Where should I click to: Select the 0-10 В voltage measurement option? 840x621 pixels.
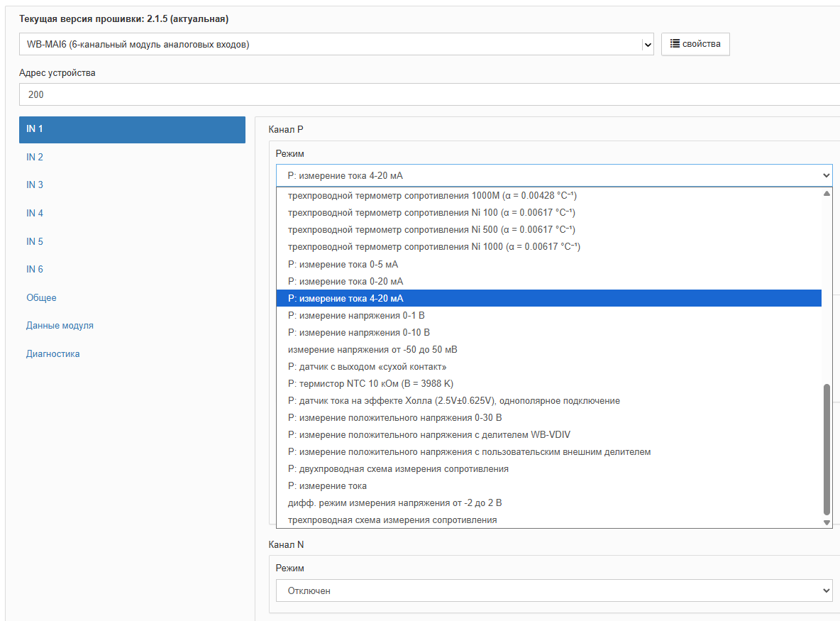[x=358, y=332]
